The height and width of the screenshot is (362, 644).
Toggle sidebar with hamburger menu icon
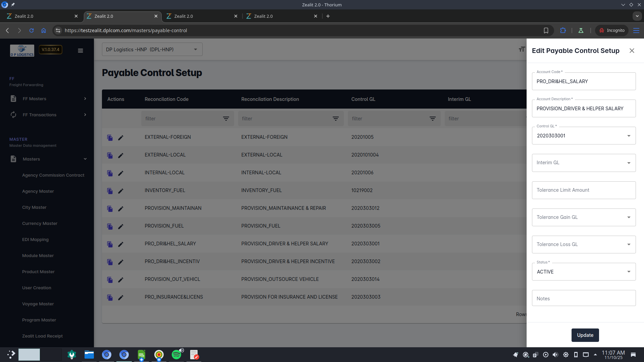pos(80,51)
